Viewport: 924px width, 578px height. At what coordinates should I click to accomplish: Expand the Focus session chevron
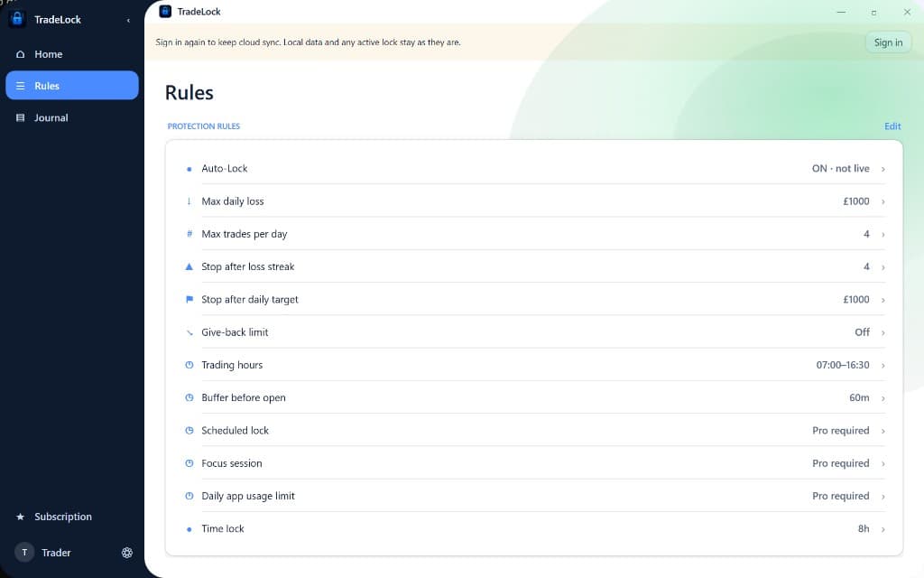pos(882,463)
